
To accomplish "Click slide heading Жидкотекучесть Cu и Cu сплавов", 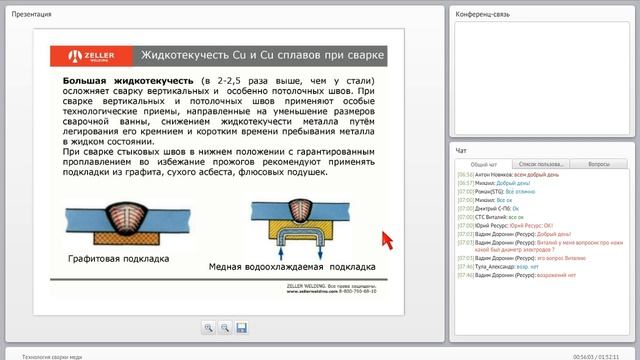I will point(262,55).
